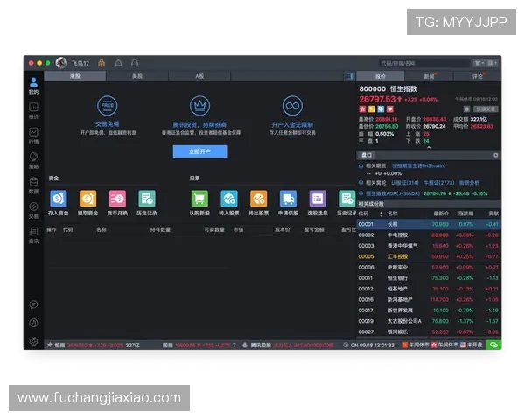Switch to the 新闻 tab
The height and width of the screenshot is (420, 525).
coord(429,76)
